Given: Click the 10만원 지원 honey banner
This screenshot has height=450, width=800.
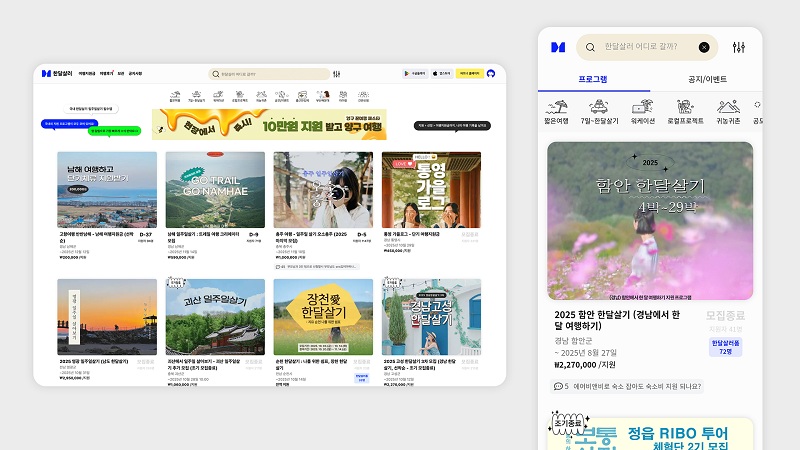Looking at the screenshot, I should click(x=270, y=124).
